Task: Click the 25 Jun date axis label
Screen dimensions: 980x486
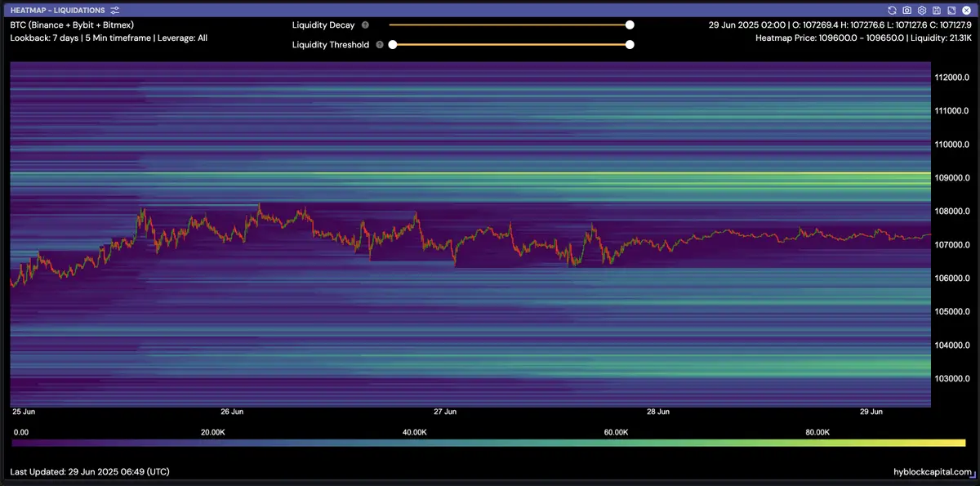Action: pyautogui.click(x=22, y=412)
